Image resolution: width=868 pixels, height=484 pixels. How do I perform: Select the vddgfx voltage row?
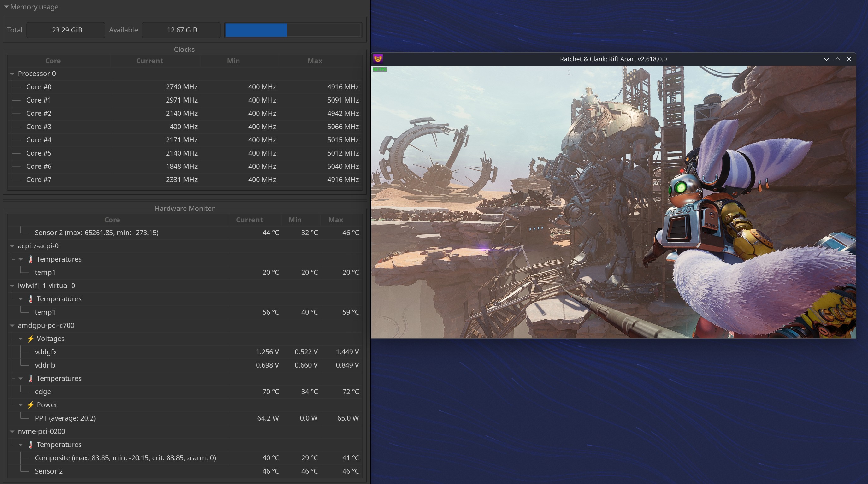point(46,352)
